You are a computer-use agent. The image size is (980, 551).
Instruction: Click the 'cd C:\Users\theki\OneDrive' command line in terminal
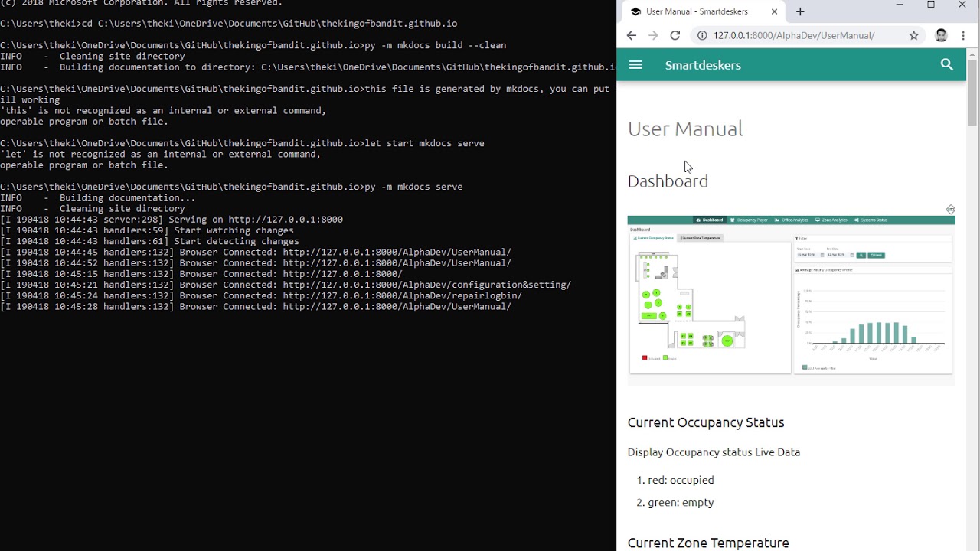click(229, 24)
